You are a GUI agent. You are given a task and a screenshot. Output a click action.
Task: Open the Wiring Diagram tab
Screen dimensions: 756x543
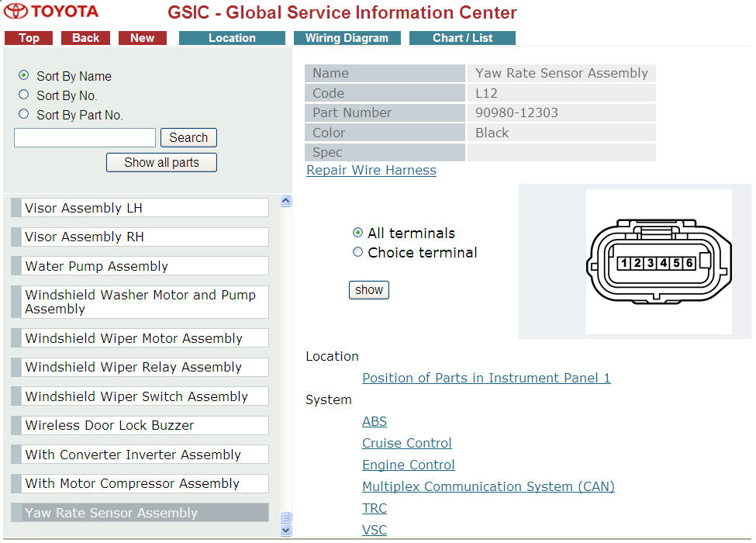pyautogui.click(x=347, y=38)
